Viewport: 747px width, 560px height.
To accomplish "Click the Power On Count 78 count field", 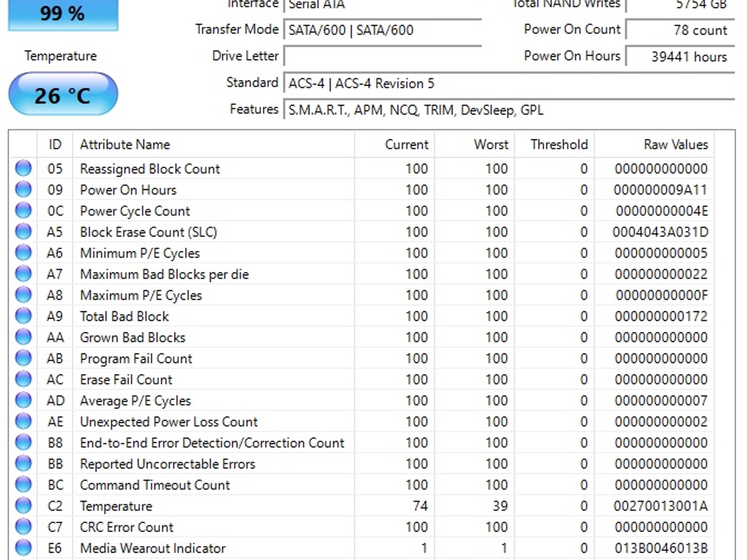I will [680, 30].
